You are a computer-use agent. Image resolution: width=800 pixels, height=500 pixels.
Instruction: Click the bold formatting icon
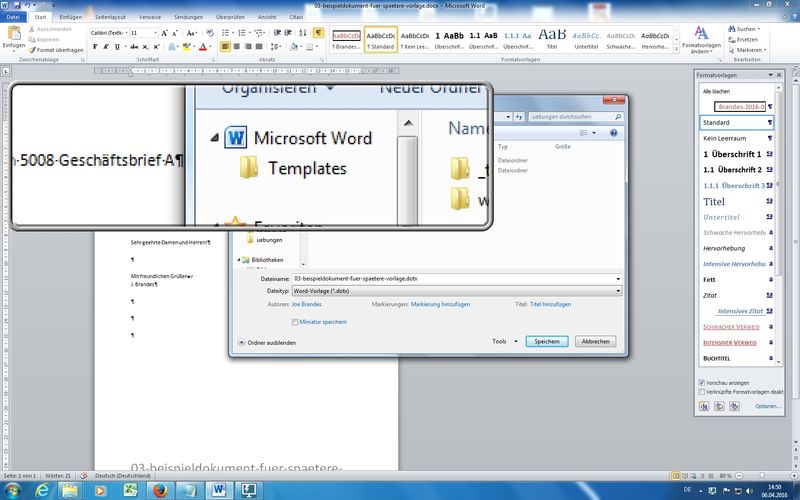(95, 46)
